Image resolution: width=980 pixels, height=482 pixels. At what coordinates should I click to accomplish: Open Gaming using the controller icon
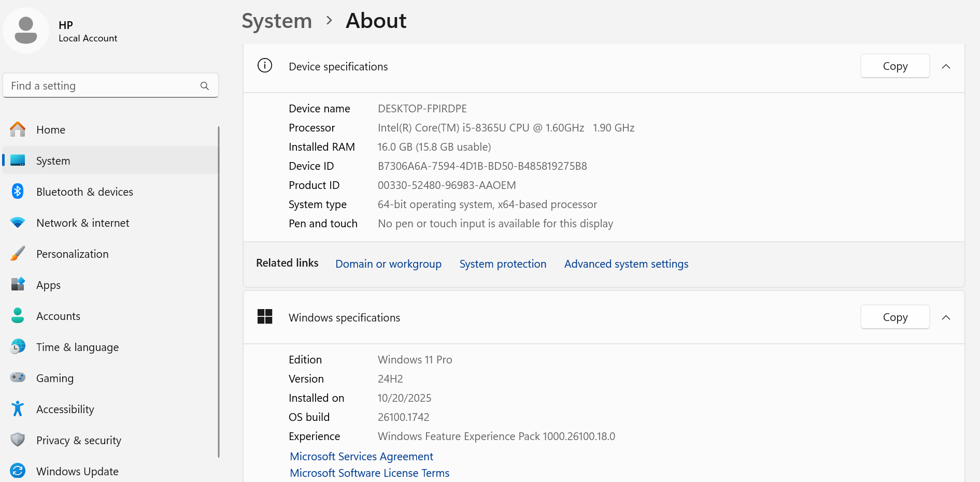pos(18,377)
